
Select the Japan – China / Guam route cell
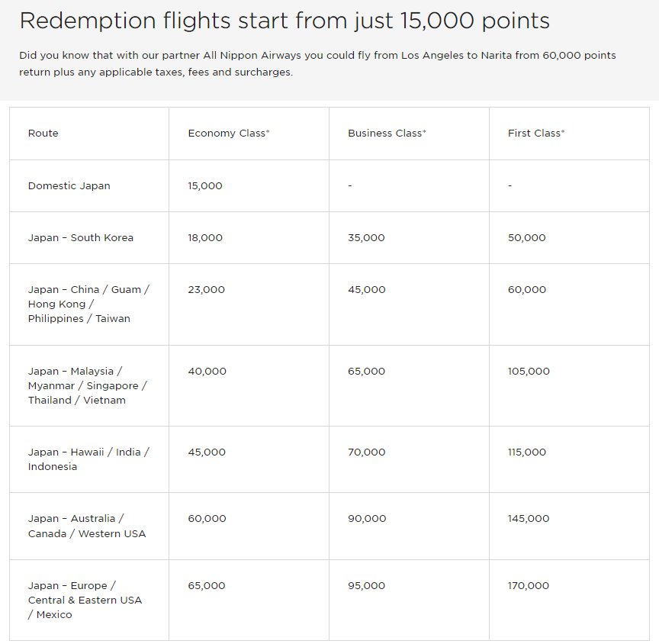pyautogui.click(x=88, y=304)
